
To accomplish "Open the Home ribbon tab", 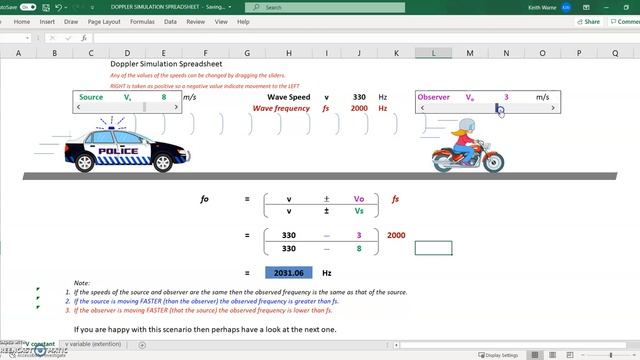I will coord(22,22).
